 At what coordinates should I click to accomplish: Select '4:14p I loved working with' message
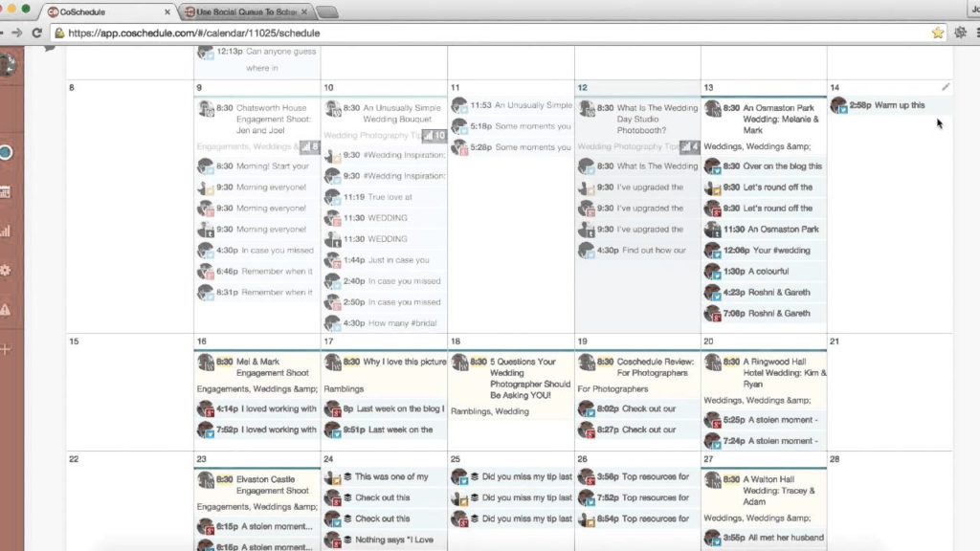(x=256, y=409)
